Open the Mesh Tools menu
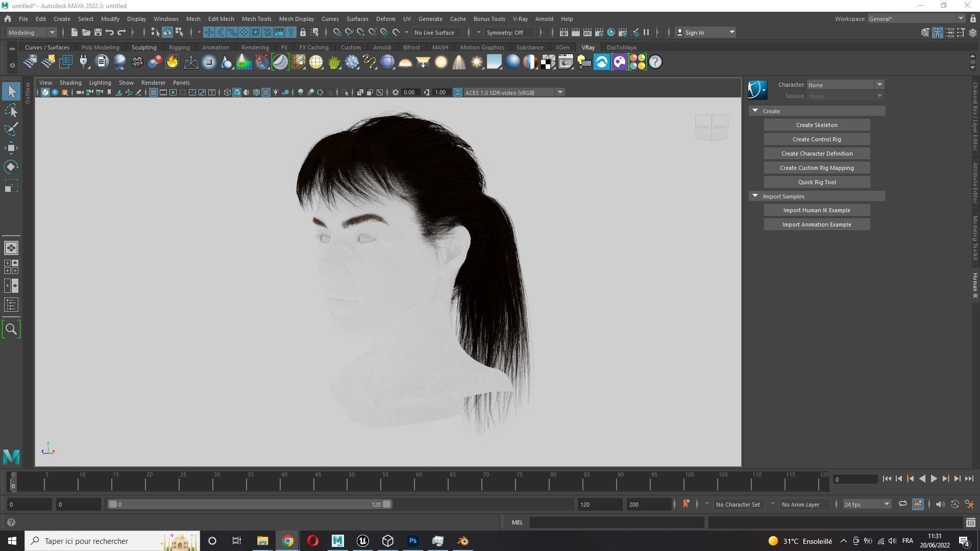 tap(256, 19)
